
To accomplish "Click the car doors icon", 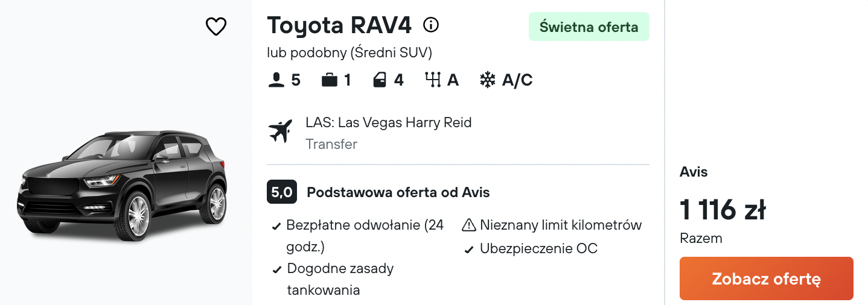I will [380, 80].
